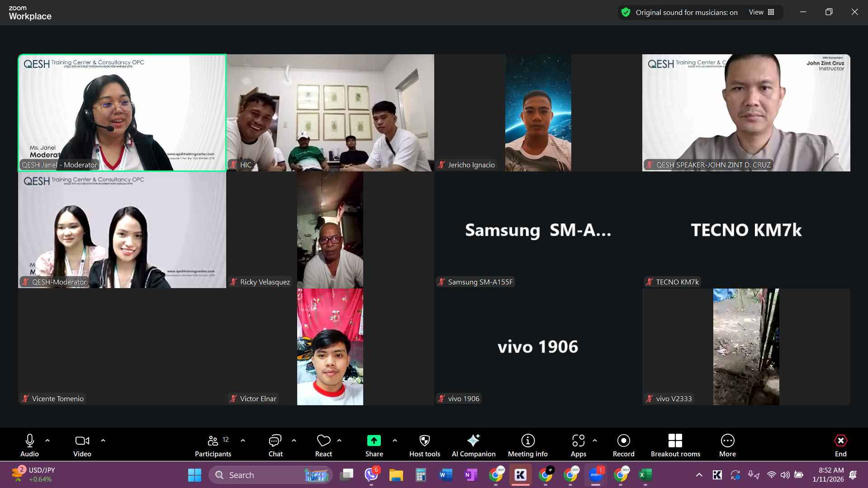
Task: Start recording with the Record button
Action: (x=623, y=445)
